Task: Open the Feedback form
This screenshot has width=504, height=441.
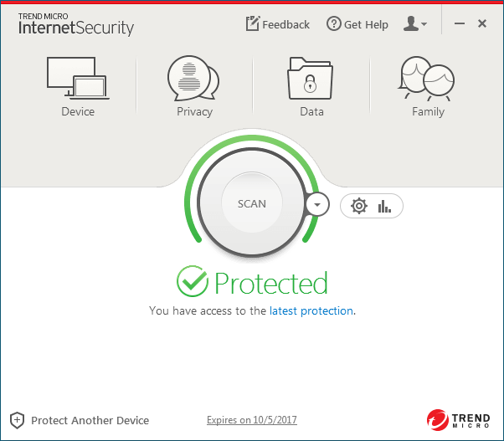Action: 277,24
